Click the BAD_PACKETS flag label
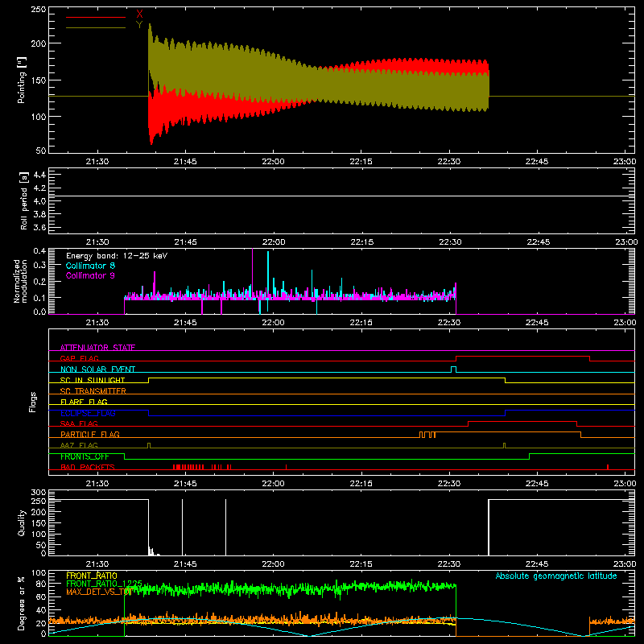 coord(88,467)
